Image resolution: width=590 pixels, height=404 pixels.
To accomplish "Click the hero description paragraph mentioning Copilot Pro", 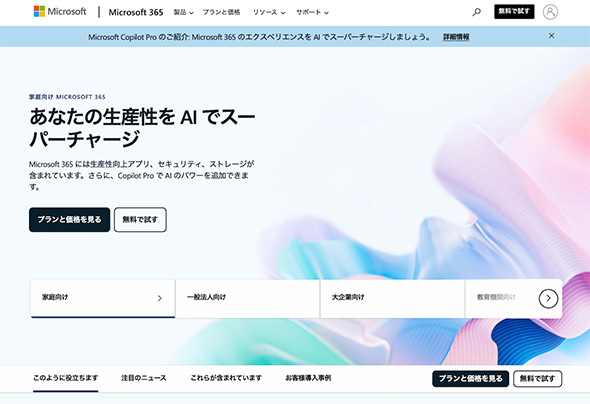I will (141, 175).
